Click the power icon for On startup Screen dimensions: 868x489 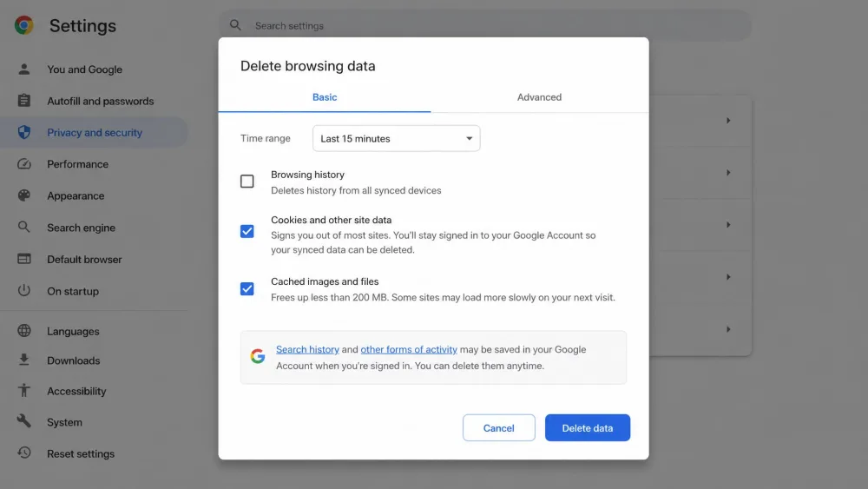tap(23, 290)
